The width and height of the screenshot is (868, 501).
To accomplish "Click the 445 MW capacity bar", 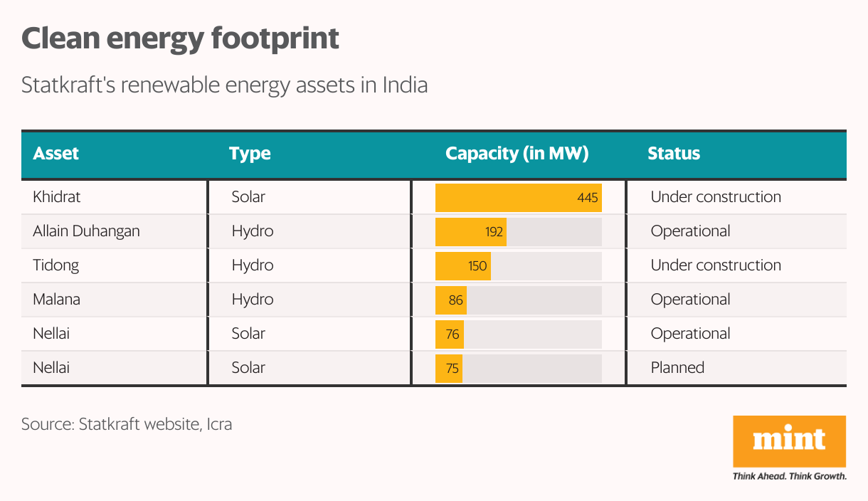I will pyautogui.click(x=518, y=197).
